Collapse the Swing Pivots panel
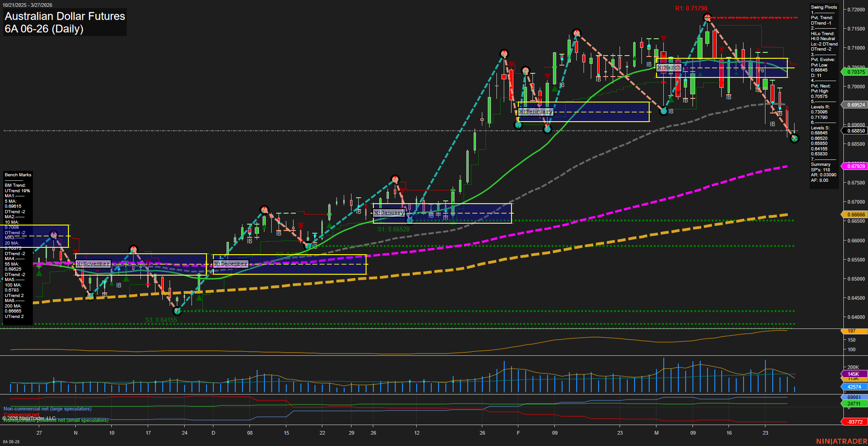The width and height of the screenshot is (868, 446). pyautogui.click(x=823, y=7)
